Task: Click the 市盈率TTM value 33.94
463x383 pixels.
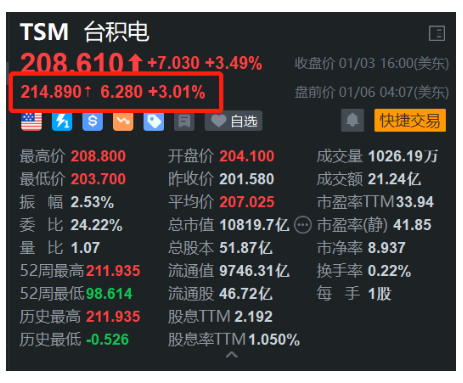Action: pyautogui.click(x=415, y=202)
